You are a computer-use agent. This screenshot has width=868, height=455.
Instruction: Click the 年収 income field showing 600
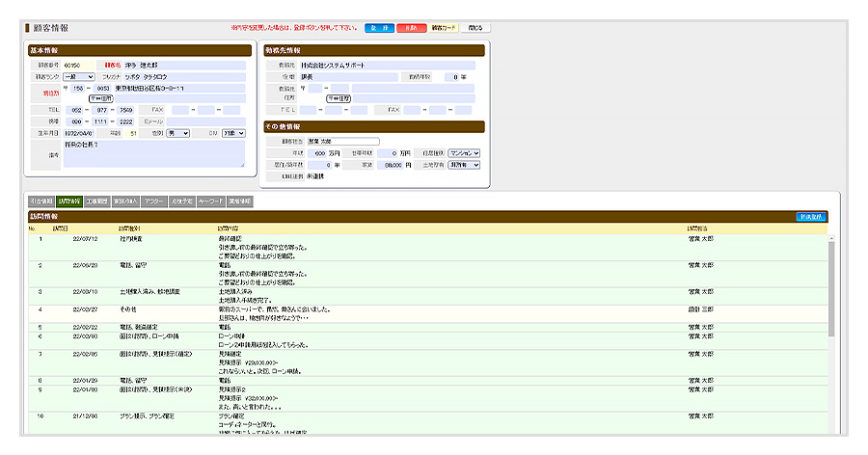317,153
